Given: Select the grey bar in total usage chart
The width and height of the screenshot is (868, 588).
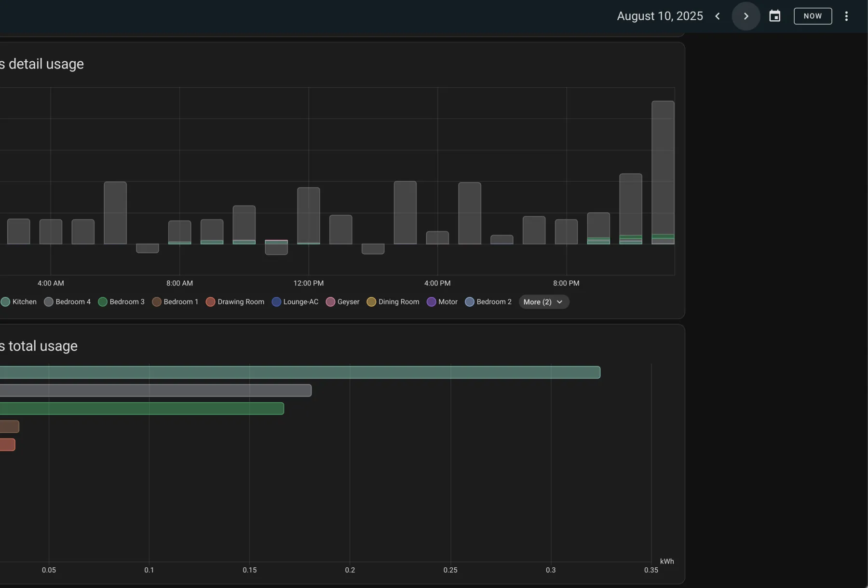Looking at the screenshot, I should [156, 390].
